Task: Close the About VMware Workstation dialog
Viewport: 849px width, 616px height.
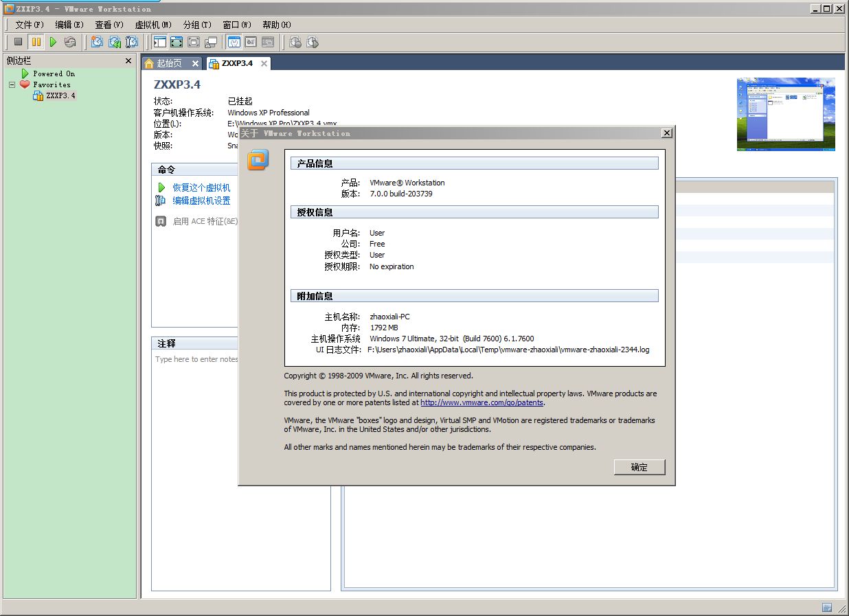Action: (x=666, y=133)
